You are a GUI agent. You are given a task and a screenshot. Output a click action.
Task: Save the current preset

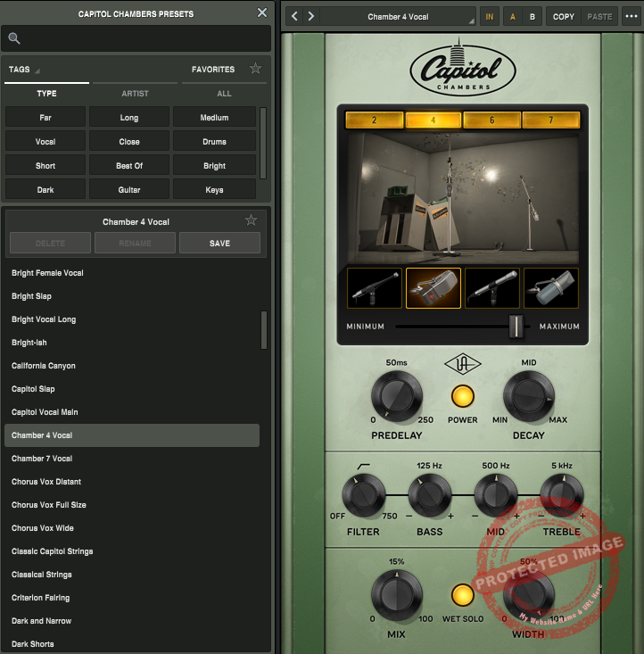(219, 244)
